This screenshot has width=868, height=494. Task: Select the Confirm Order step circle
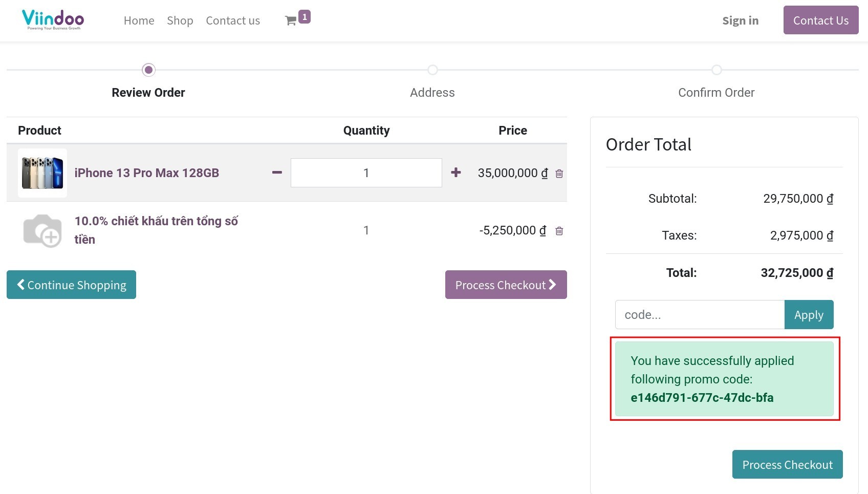coord(717,70)
